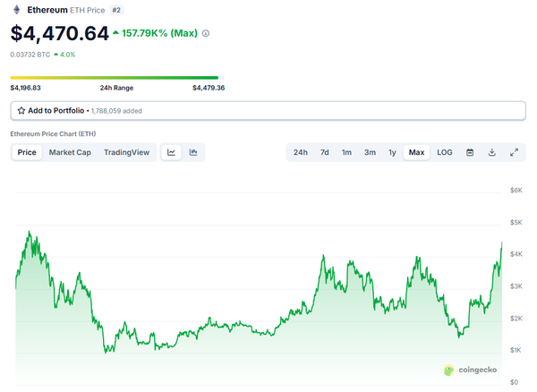Click the 4.0% BTC change value
537x392 pixels.
point(67,55)
